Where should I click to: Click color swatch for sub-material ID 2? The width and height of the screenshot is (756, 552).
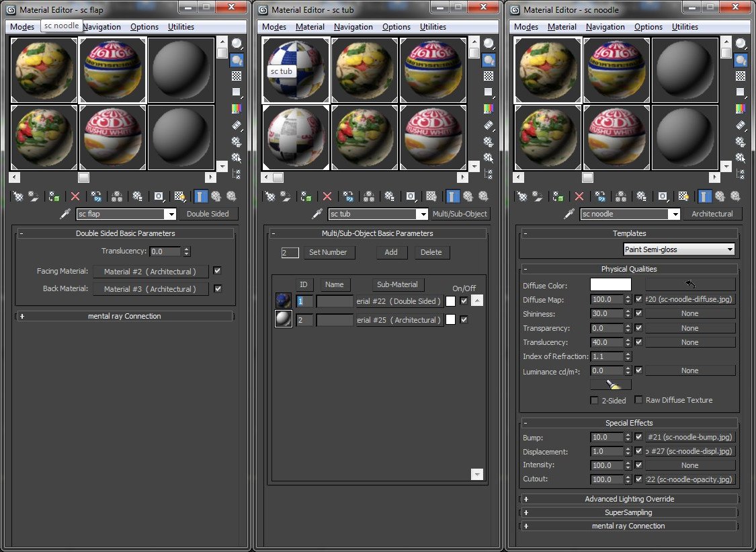450,319
